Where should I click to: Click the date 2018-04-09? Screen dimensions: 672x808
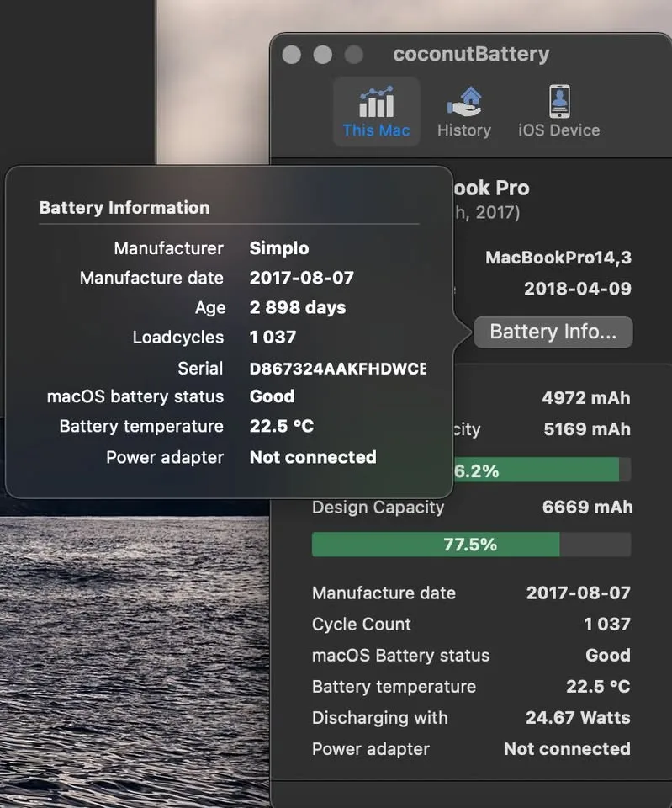click(x=578, y=289)
